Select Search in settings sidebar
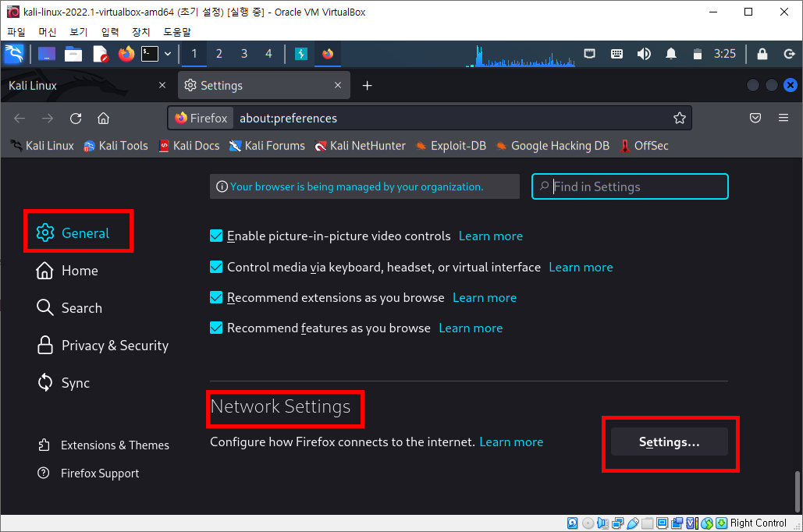 (69, 307)
